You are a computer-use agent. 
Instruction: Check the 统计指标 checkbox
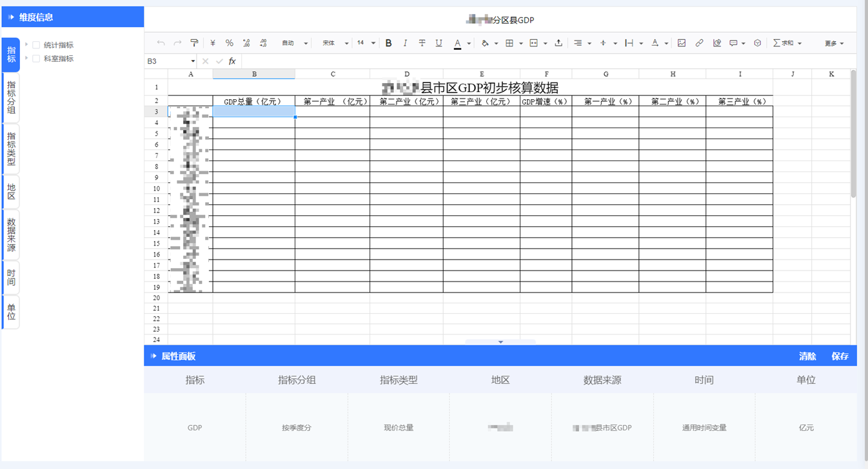tap(36, 45)
